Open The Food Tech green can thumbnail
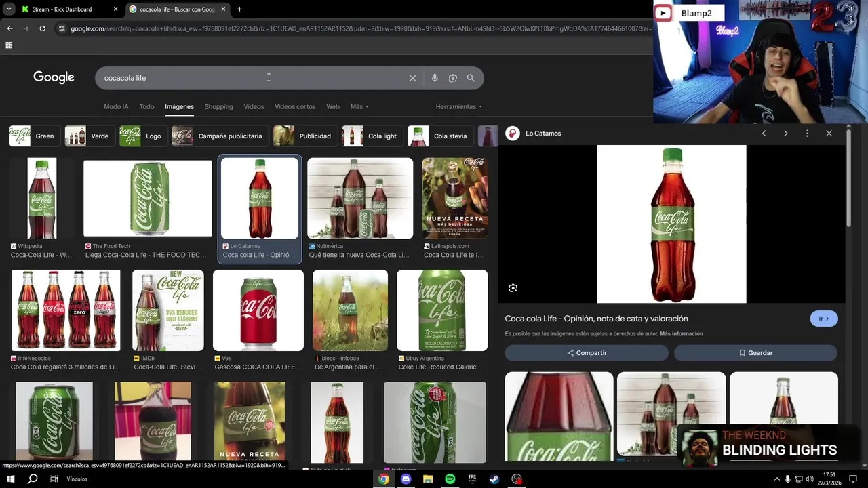The image size is (868, 488). [148, 198]
